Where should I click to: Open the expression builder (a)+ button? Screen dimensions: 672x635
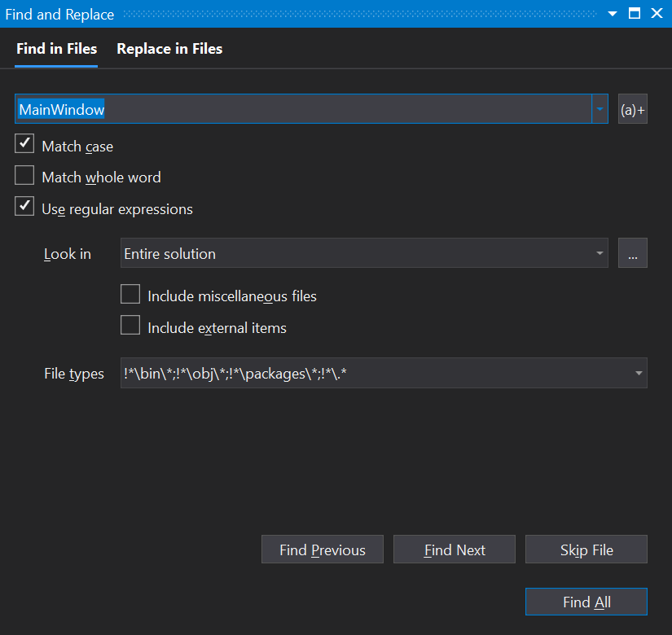632,109
